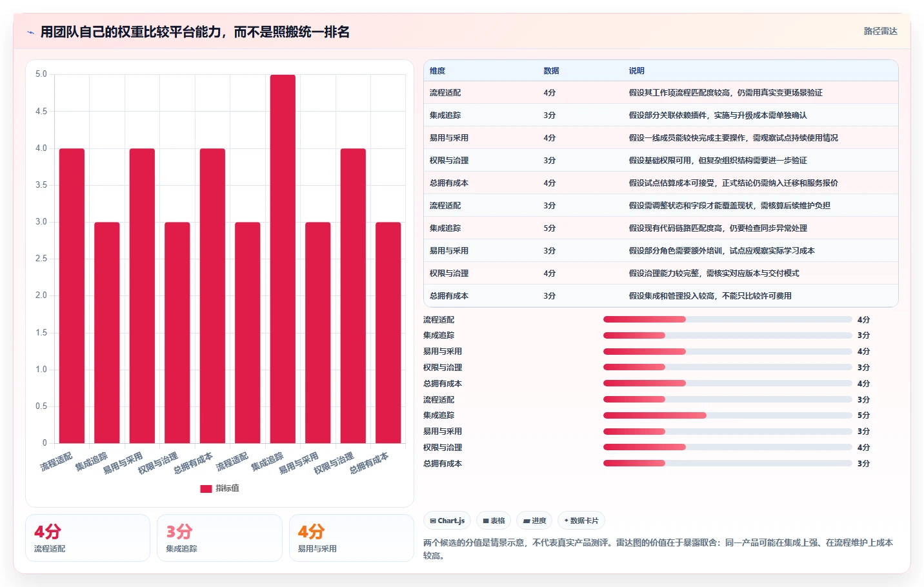Click the 易用与采用 progress bar showing 3分

coord(728,432)
